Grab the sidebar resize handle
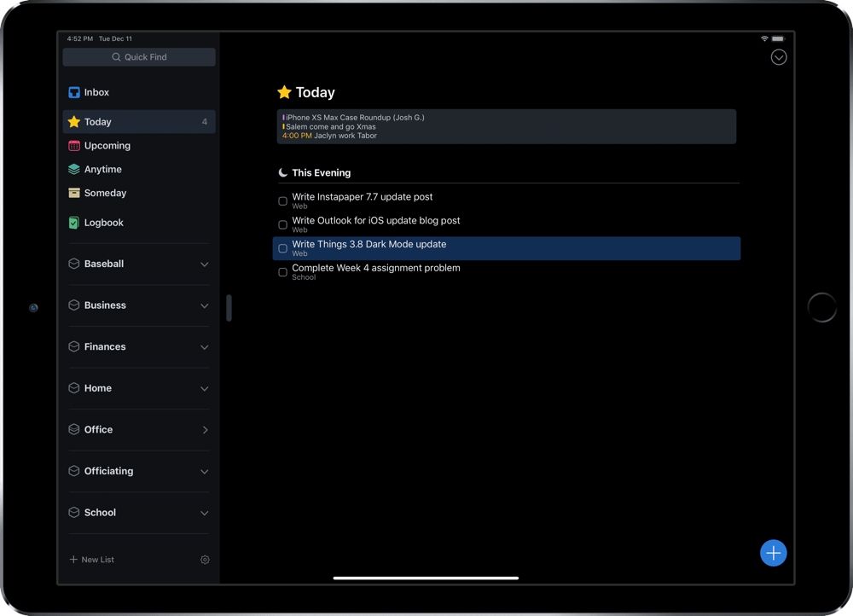This screenshot has width=853, height=616. click(229, 308)
